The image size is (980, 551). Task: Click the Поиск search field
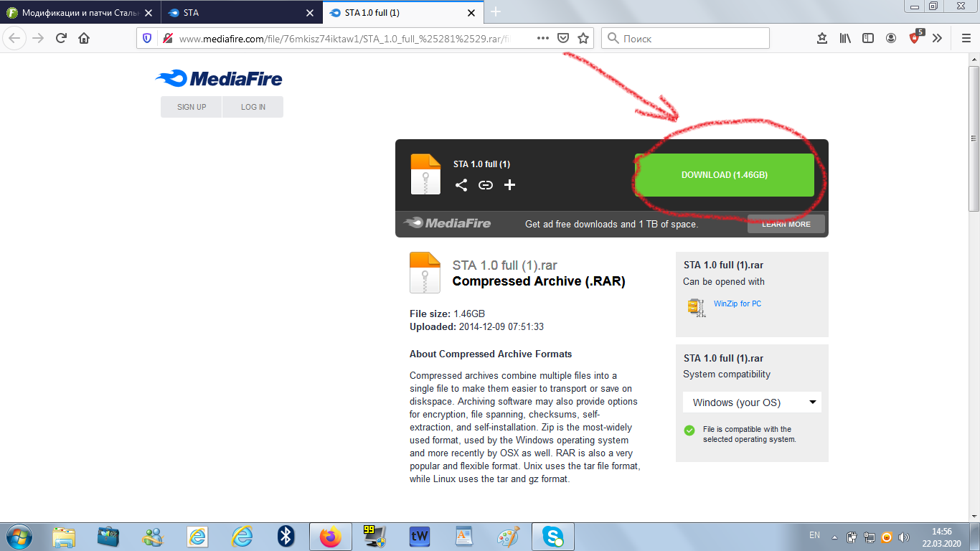click(685, 38)
